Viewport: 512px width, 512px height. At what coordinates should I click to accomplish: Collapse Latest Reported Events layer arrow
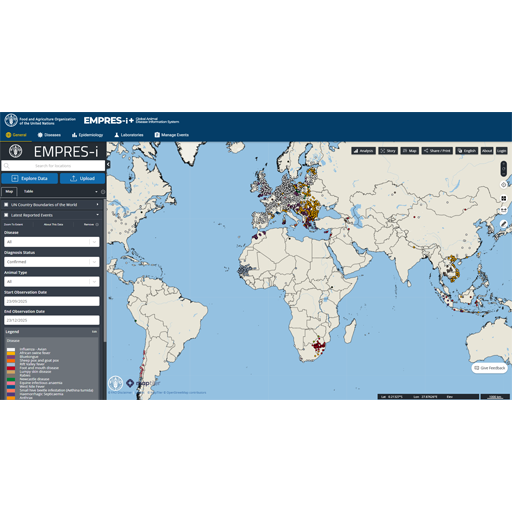click(97, 215)
